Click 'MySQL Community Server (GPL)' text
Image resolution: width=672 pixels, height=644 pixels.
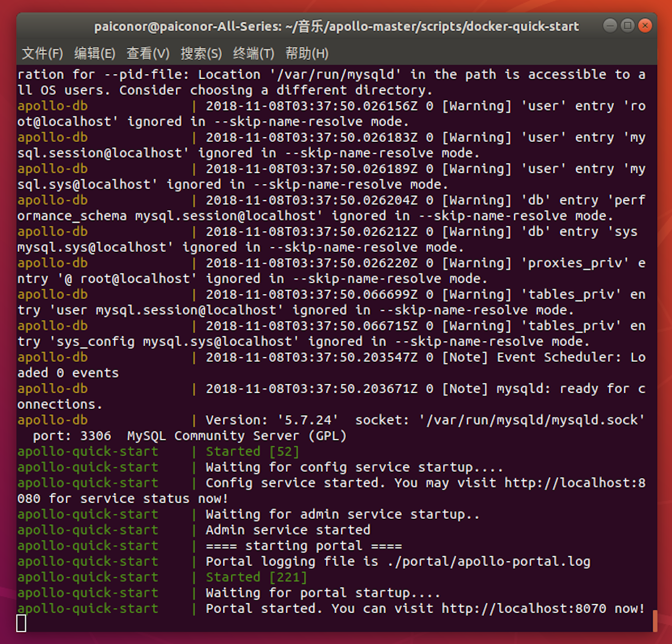pyautogui.click(x=237, y=436)
